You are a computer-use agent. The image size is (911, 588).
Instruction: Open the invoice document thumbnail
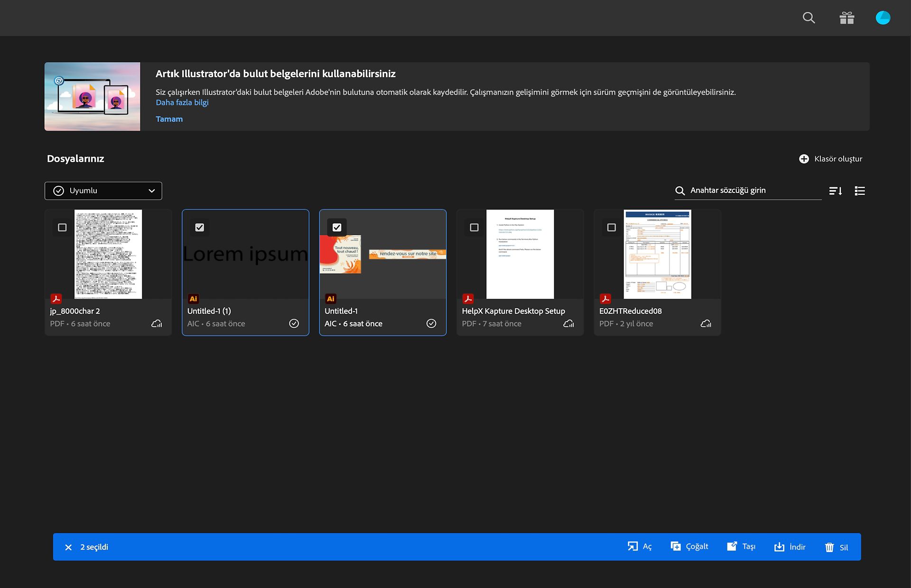point(657,254)
